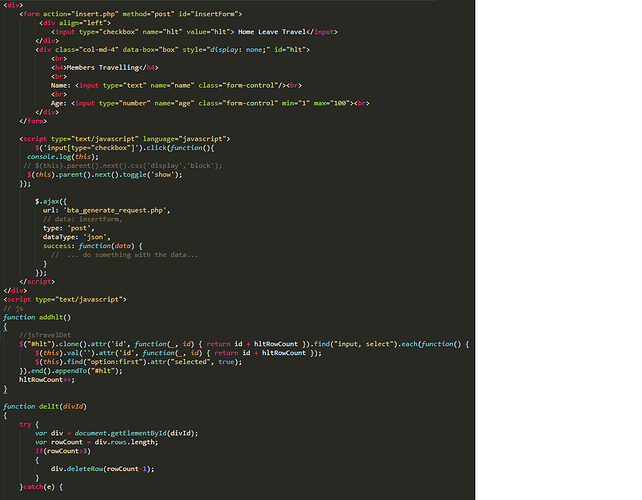The height and width of the screenshot is (500, 642).
Task: Click the div.deleteRow(rowCount-1); line
Action: [102, 469]
